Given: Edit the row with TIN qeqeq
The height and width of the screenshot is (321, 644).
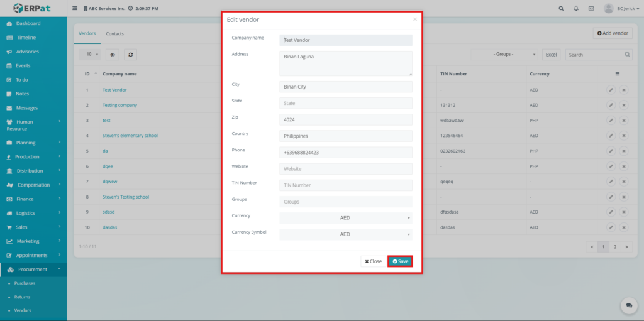Looking at the screenshot, I should pos(611,182).
